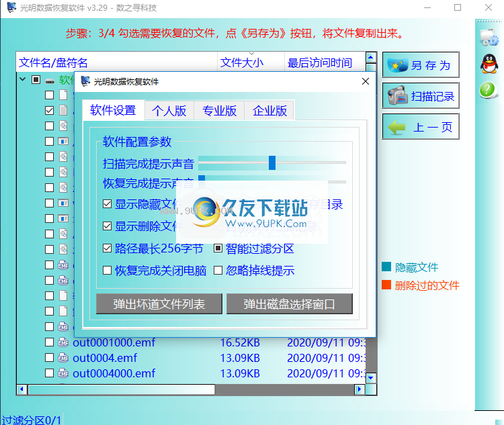The width and height of the screenshot is (504, 425).
Task: Click the vertical scrollbar down arrow
Action: tap(370, 378)
